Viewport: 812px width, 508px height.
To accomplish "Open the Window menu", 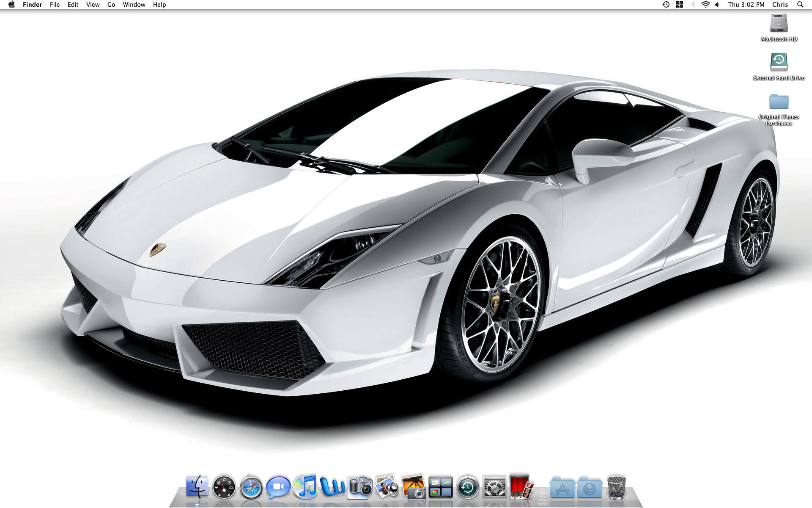I will [134, 5].
